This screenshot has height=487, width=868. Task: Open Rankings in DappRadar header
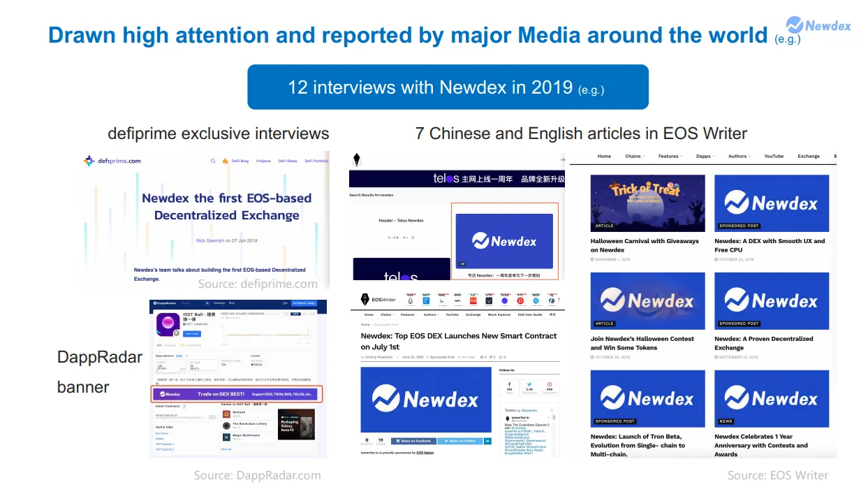(219, 303)
